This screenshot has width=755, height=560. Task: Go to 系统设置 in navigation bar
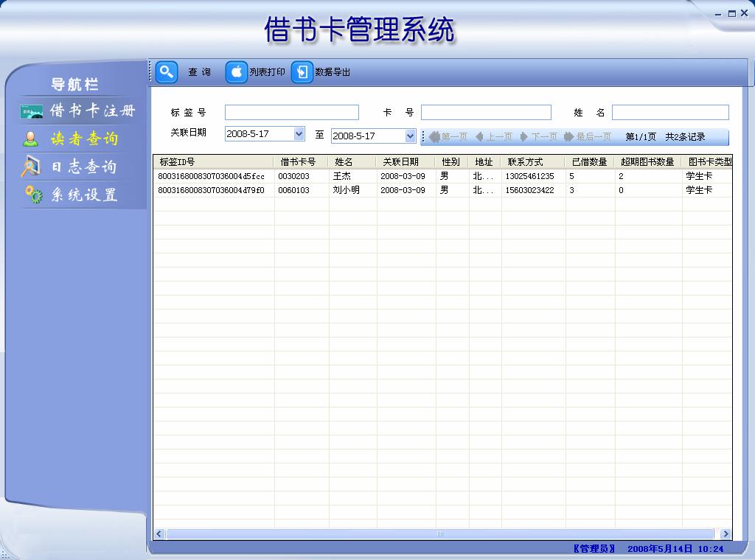pyautogui.click(x=84, y=195)
